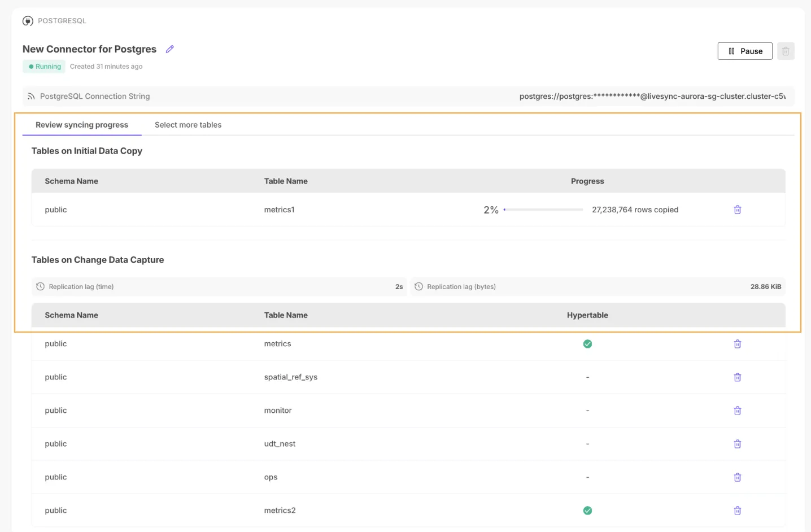This screenshot has height=532, width=811.
Task: Click the pencil icon to rename connector
Action: pyautogui.click(x=169, y=49)
